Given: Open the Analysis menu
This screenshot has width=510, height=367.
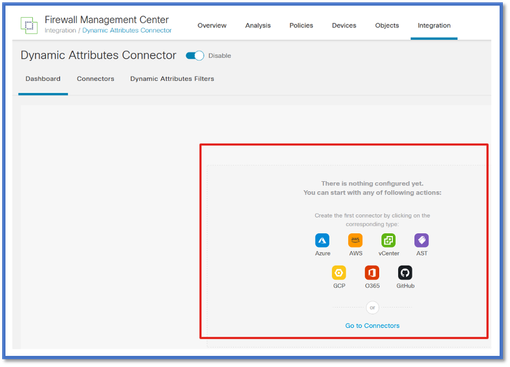Looking at the screenshot, I should pos(258,26).
